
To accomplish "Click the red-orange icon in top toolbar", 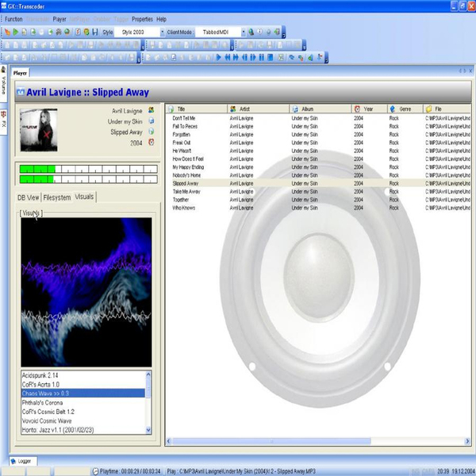I will (78, 32).
